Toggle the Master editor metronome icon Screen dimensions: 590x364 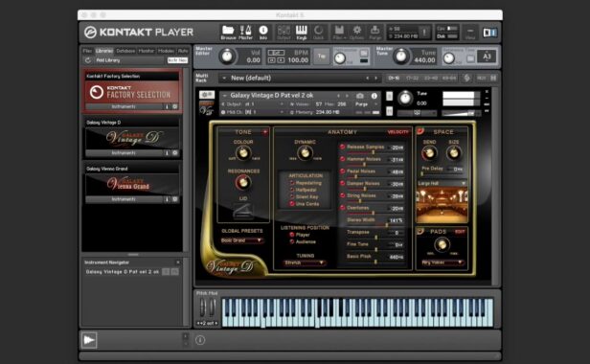click(x=246, y=31)
